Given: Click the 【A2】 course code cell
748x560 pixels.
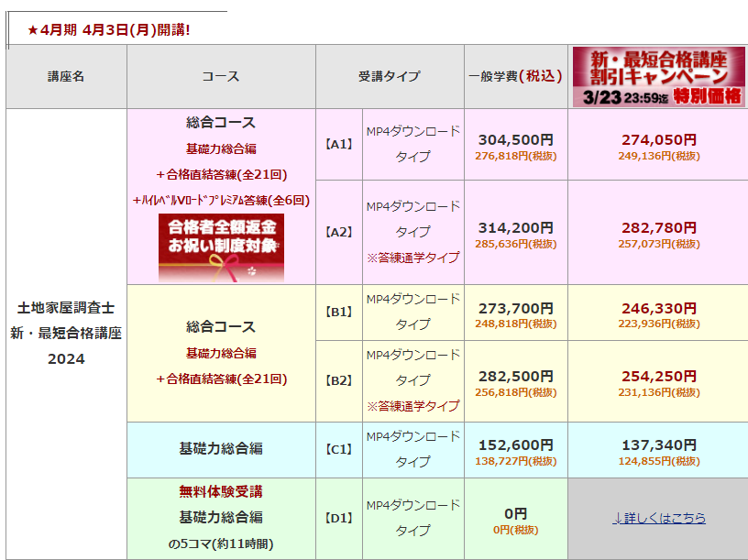Looking at the screenshot, I should point(338,232).
